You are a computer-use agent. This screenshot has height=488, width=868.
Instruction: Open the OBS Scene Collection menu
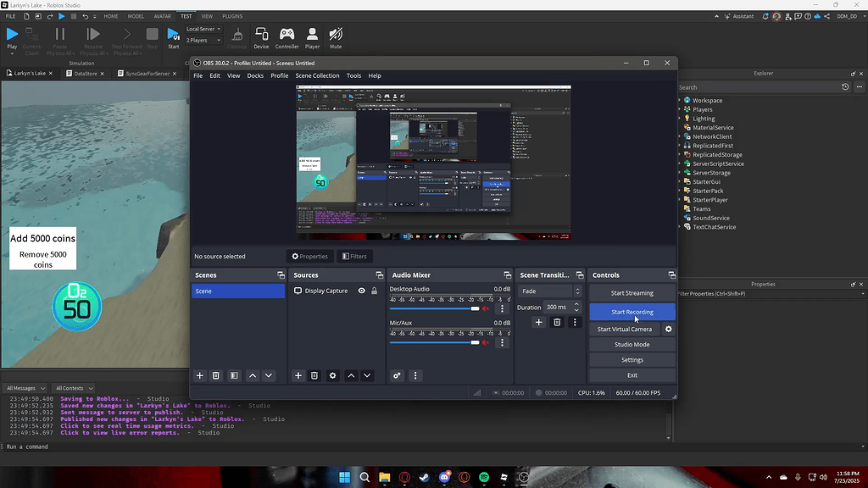(x=317, y=75)
